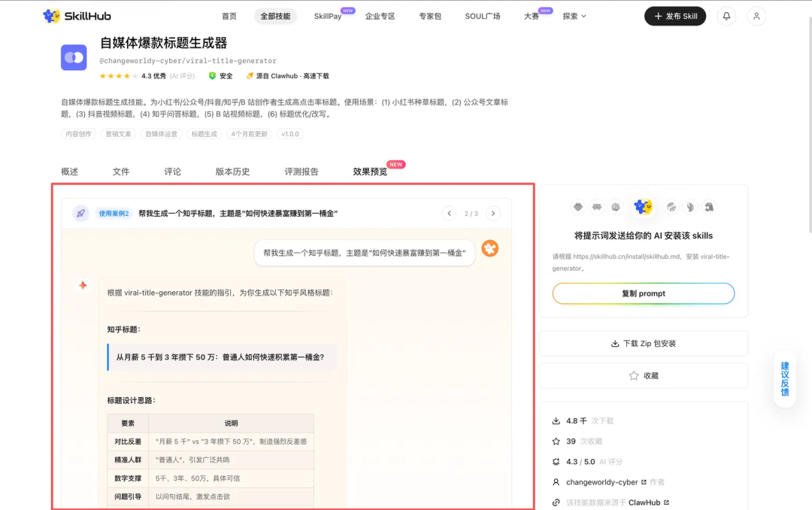Go to the previous use case arrow
Screen dimensions: 812x510
click(449, 213)
